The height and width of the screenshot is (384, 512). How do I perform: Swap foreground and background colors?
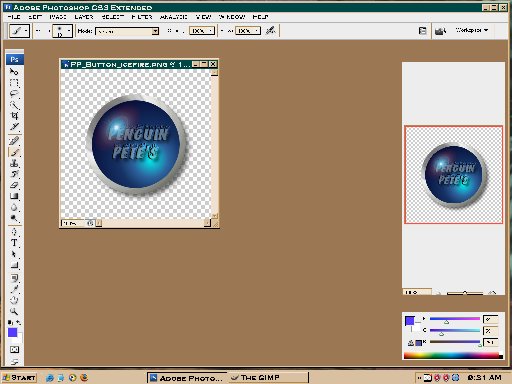[x=19, y=322]
